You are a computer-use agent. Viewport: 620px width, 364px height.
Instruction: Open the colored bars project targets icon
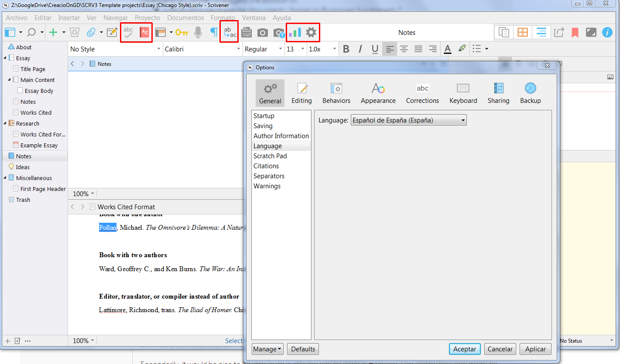click(x=295, y=32)
